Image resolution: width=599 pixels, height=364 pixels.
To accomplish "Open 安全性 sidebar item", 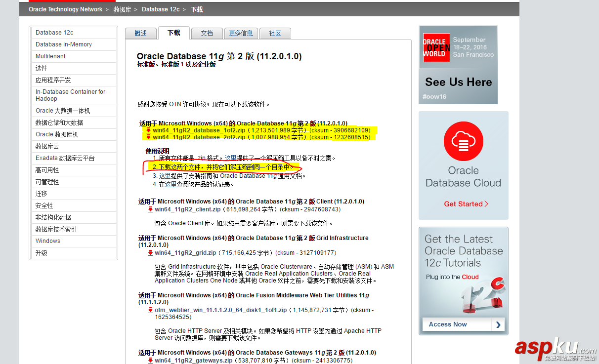I will tap(74, 205).
